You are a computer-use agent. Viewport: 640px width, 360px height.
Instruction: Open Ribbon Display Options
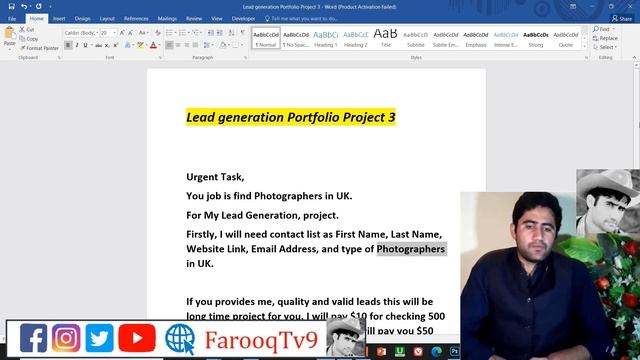click(x=573, y=7)
